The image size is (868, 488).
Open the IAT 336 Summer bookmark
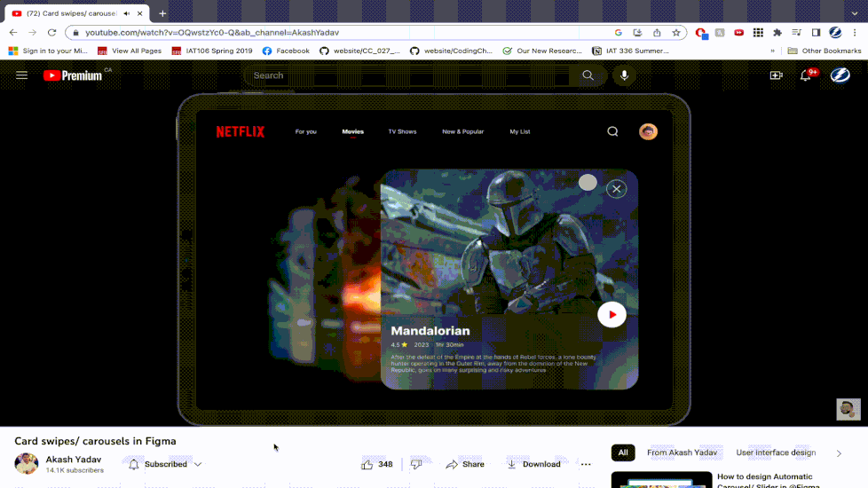pyautogui.click(x=630, y=51)
